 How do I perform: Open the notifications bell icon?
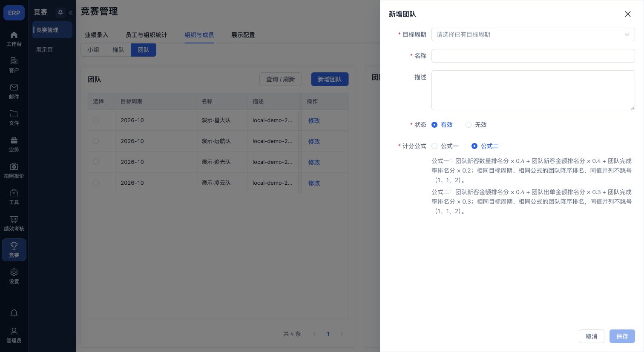14,313
